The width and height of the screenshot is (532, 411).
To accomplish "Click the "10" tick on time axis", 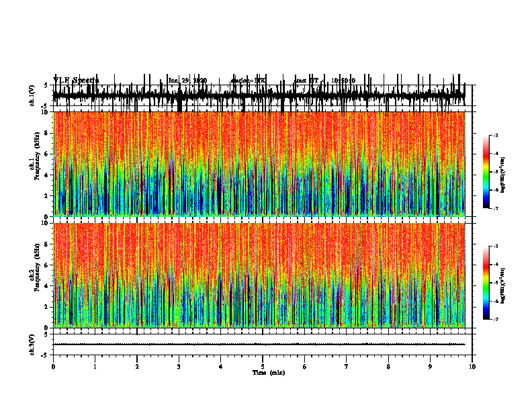I will [472, 367].
